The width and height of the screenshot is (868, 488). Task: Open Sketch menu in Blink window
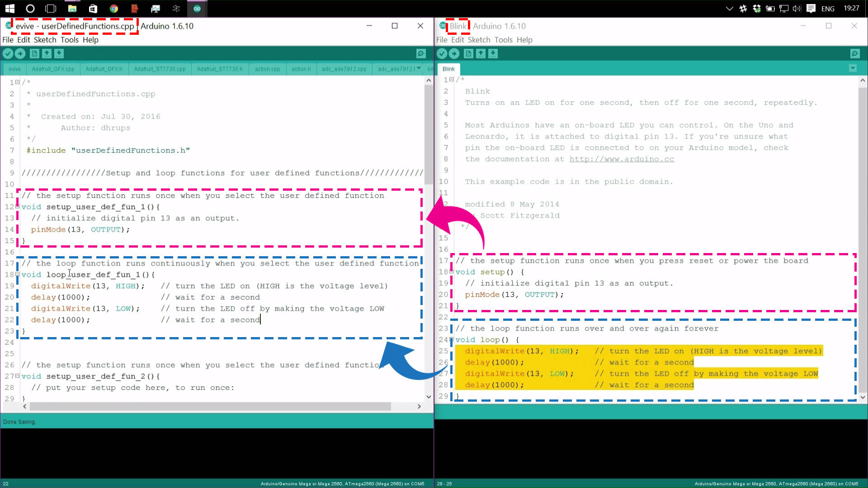479,40
